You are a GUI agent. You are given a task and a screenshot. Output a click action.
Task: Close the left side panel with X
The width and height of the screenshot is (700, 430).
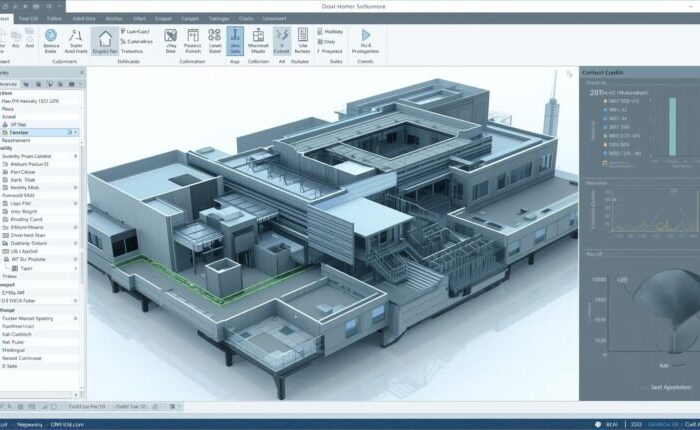(x=82, y=72)
